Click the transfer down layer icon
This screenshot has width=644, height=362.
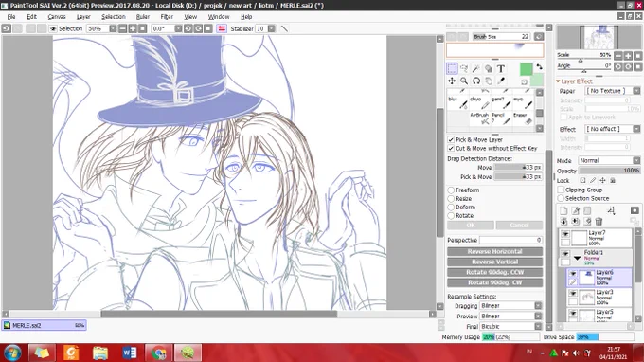pyautogui.click(x=563, y=221)
